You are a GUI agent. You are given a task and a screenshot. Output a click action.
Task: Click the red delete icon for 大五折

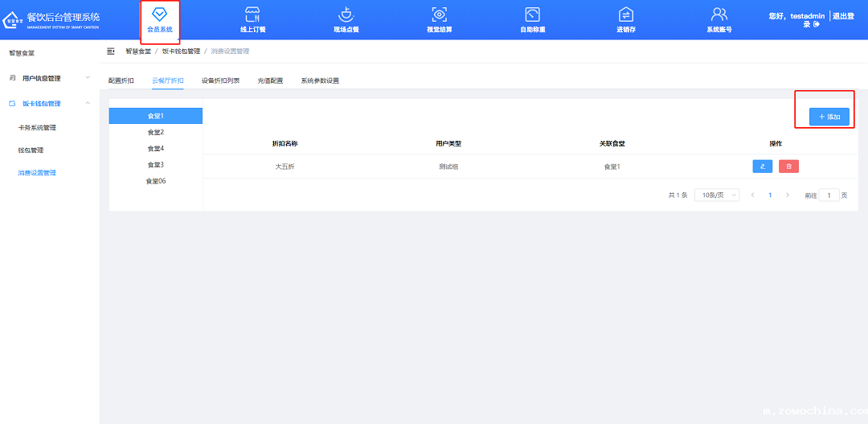coord(788,167)
